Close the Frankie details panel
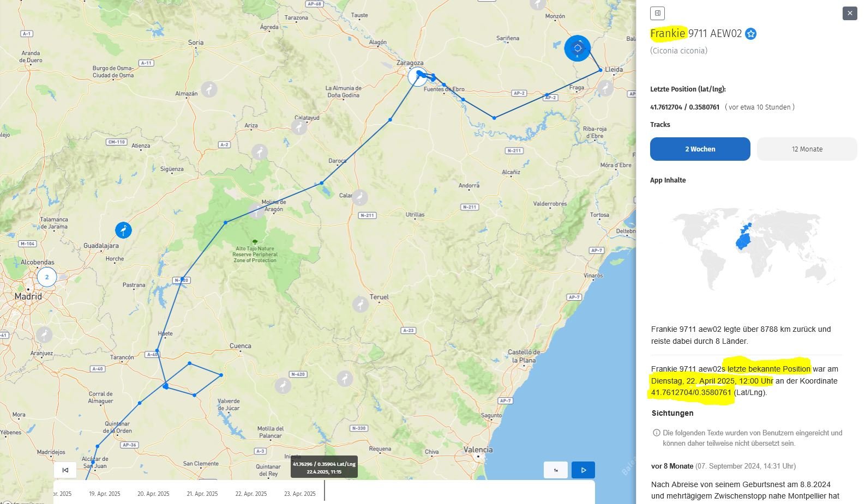The height and width of the screenshot is (504, 865). click(x=849, y=13)
